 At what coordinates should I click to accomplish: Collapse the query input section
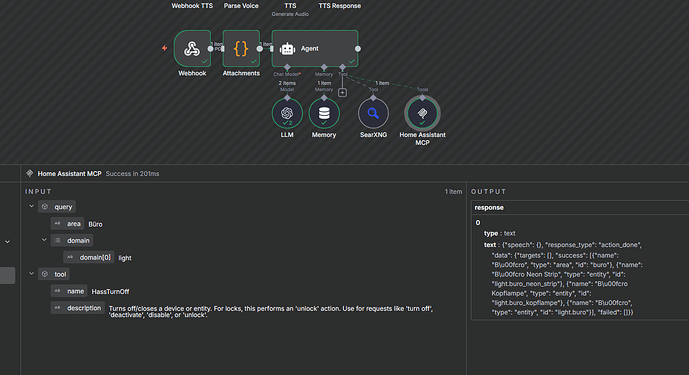point(31,206)
